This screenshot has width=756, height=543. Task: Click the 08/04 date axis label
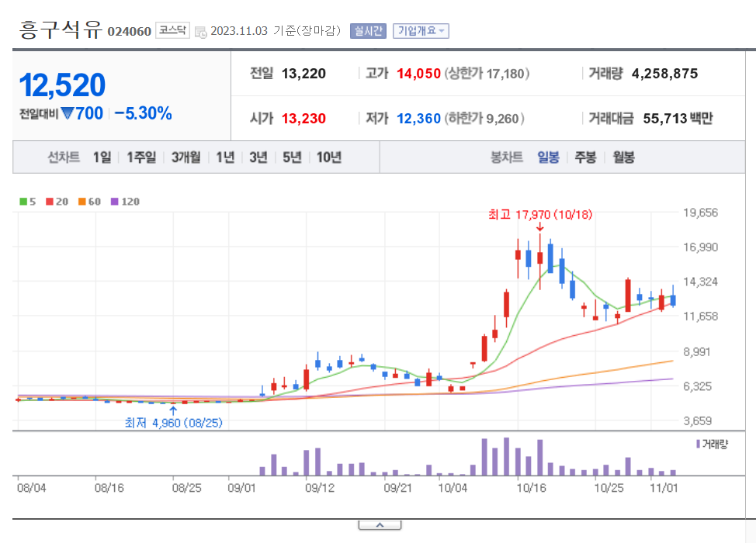click(x=31, y=488)
